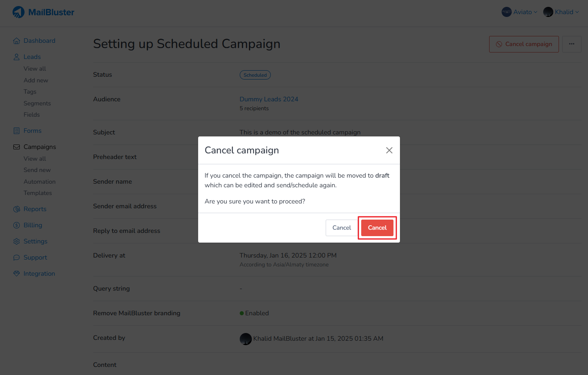
Task: Click the MailBluster logo
Action: [x=43, y=12]
